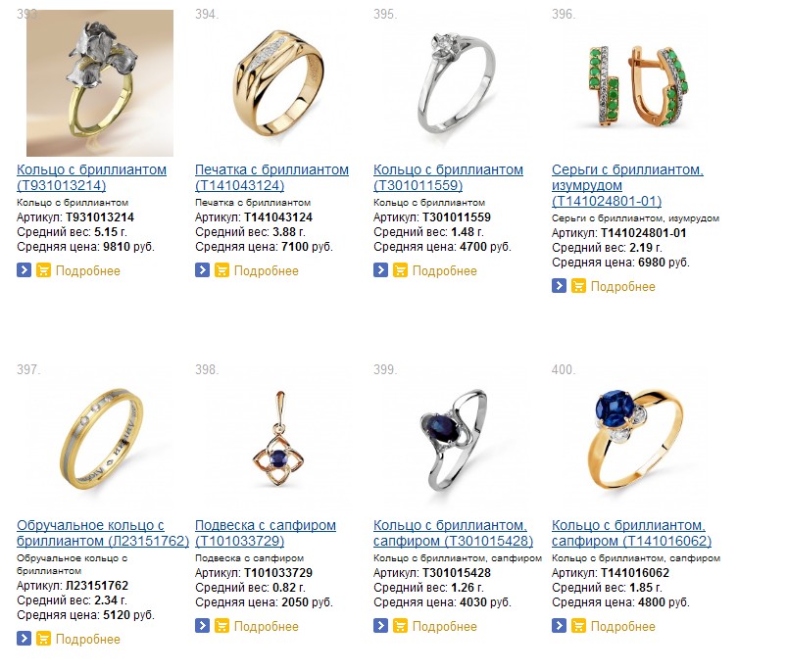Click the blue sapphire pendant image
787x672 pixels.
278,439
